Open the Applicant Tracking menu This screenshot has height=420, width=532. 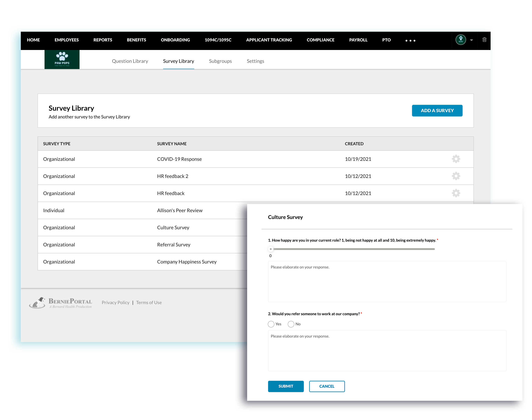coord(269,40)
